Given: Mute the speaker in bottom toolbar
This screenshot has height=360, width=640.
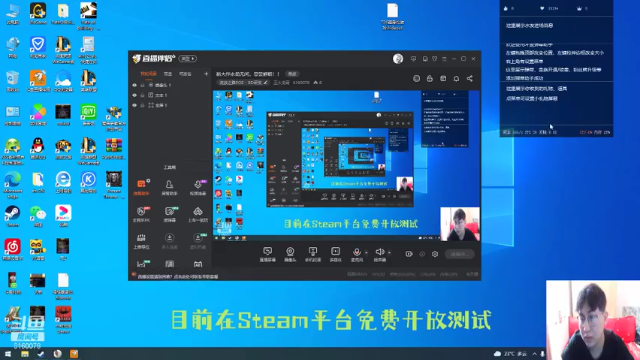Looking at the screenshot, I should coord(380,254).
